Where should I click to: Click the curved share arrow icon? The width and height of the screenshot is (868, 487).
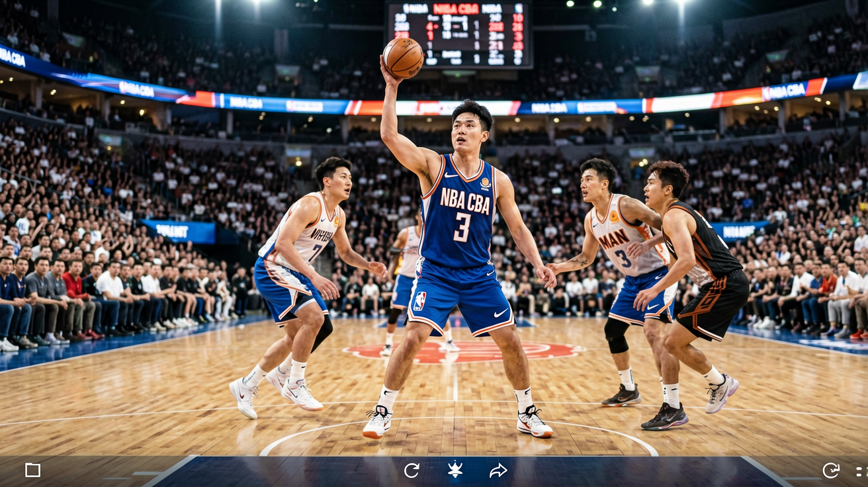[498, 470]
